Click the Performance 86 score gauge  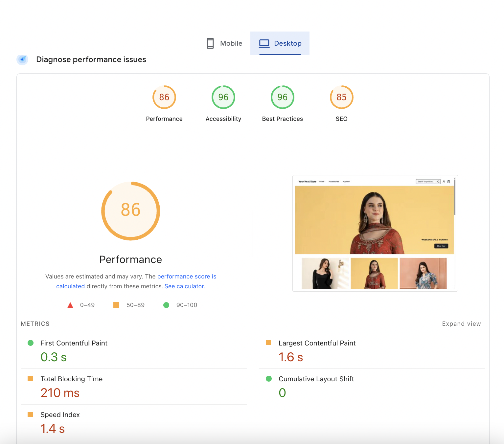pyautogui.click(x=164, y=97)
